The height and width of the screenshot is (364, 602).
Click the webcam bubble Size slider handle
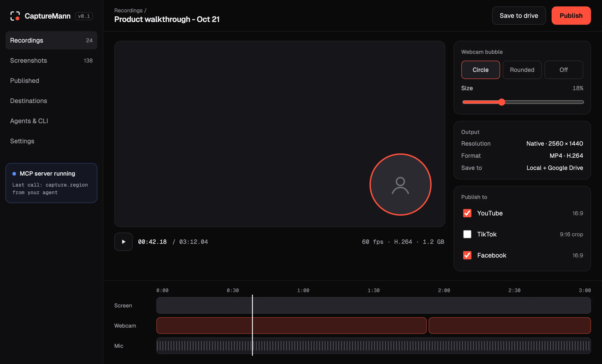[502, 102]
